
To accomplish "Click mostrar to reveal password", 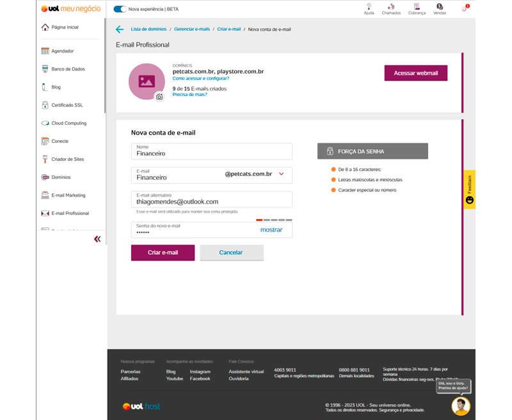I will pyautogui.click(x=271, y=230).
